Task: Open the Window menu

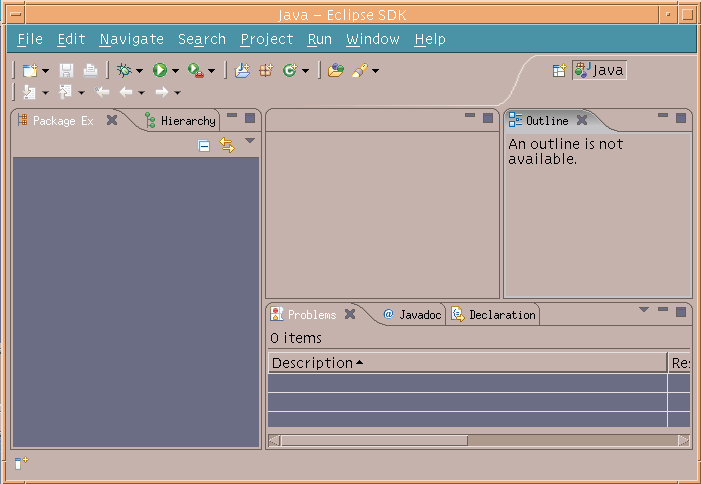Action: pyautogui.click(x=373, y=39)
